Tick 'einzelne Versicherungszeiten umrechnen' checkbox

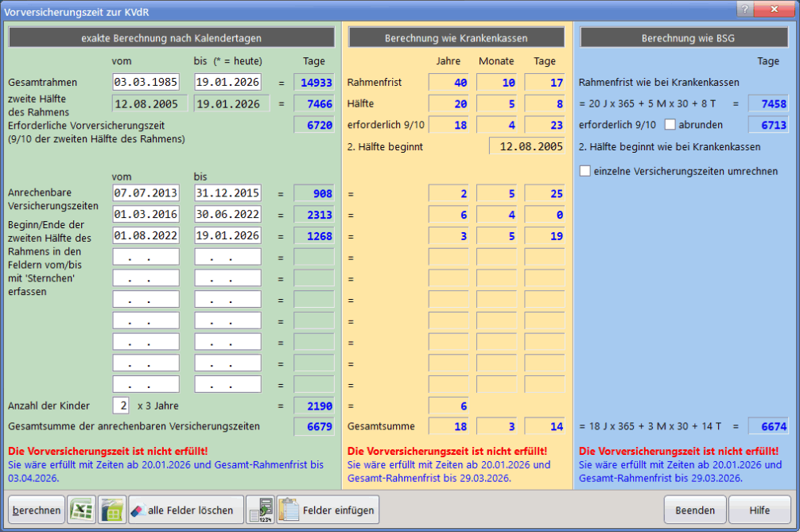click(586, 170)
